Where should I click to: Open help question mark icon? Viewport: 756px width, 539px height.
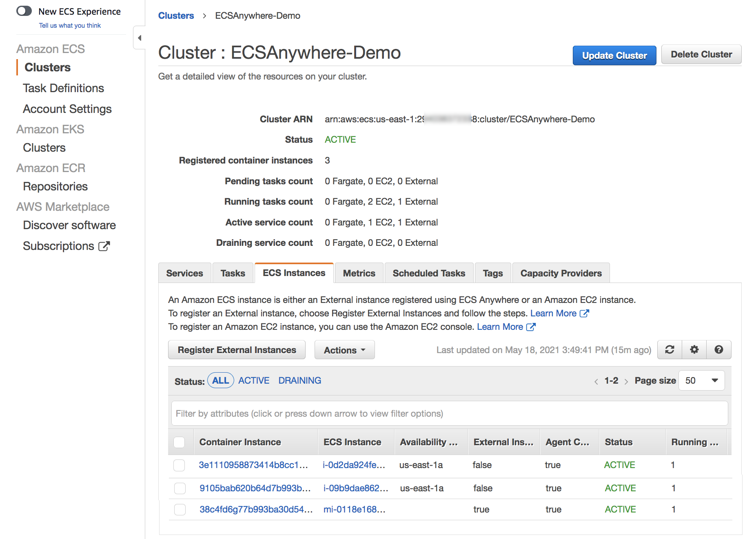pyautogui.click(x=718, y=350)
